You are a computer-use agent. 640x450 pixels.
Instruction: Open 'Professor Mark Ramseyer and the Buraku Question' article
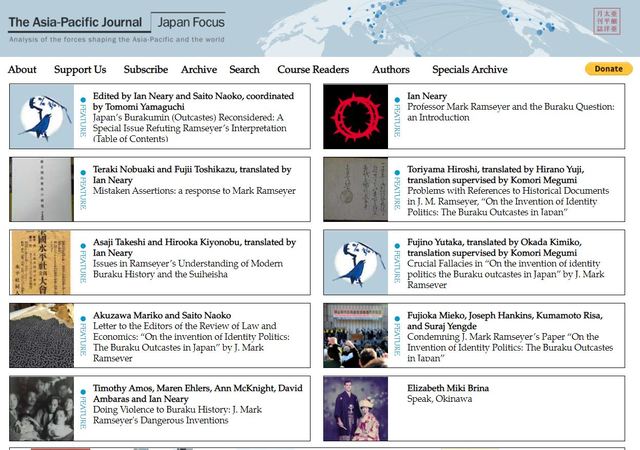pos(511,112)
